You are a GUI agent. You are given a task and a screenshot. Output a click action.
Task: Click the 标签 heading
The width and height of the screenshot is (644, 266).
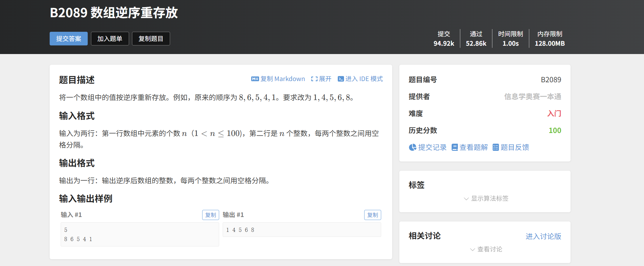click(417, 185)
